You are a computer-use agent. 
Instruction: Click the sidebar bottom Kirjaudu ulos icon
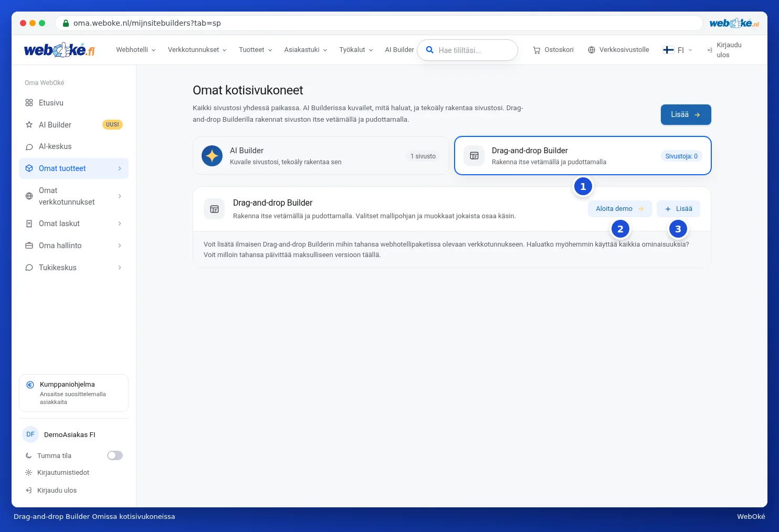coord(29,491)
